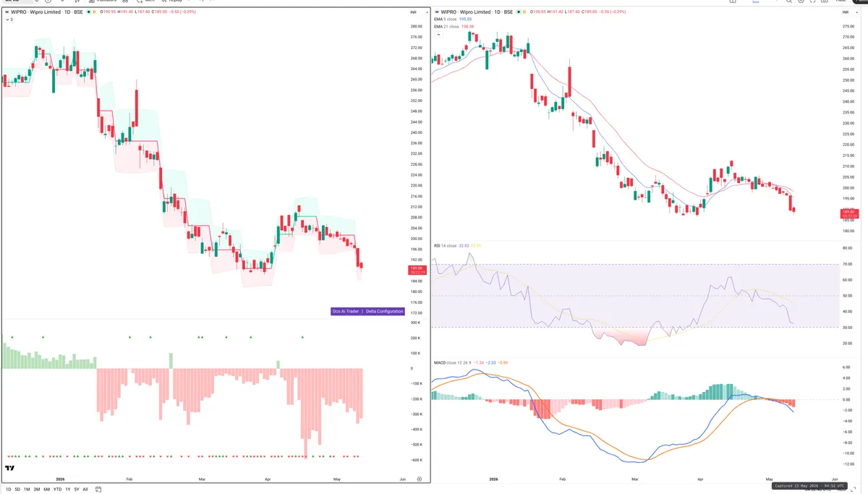Open the go-to-date calendar icon

coord(98,489)
